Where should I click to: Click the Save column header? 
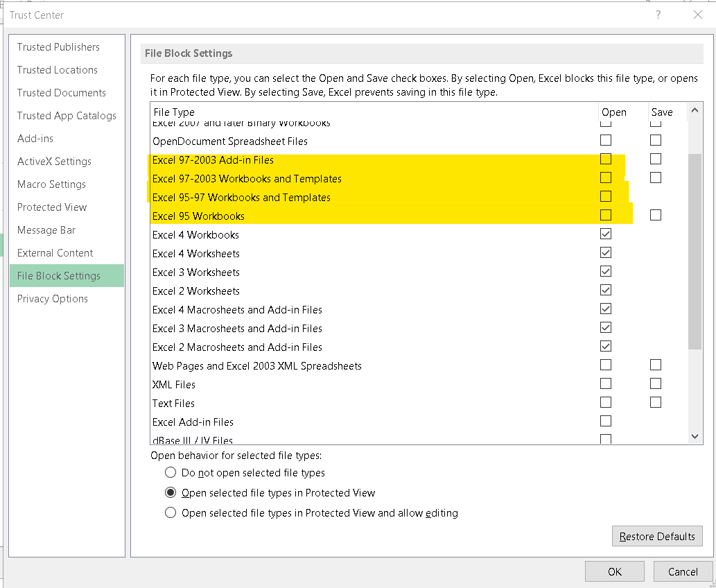[x=667, y=112]
